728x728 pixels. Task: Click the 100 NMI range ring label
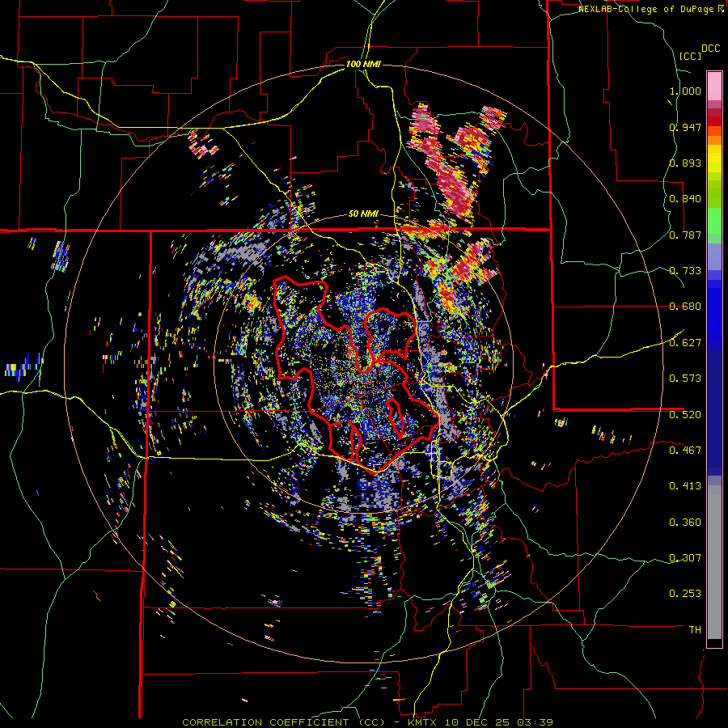[x=363, y=64]
